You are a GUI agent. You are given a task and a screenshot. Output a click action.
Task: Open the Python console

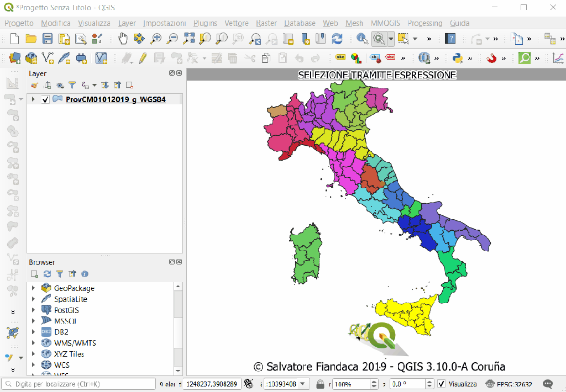457,58
